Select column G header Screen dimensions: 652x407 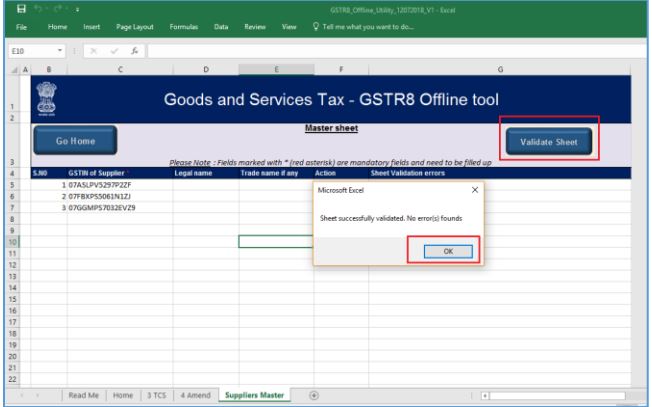(x=500, y=69)
